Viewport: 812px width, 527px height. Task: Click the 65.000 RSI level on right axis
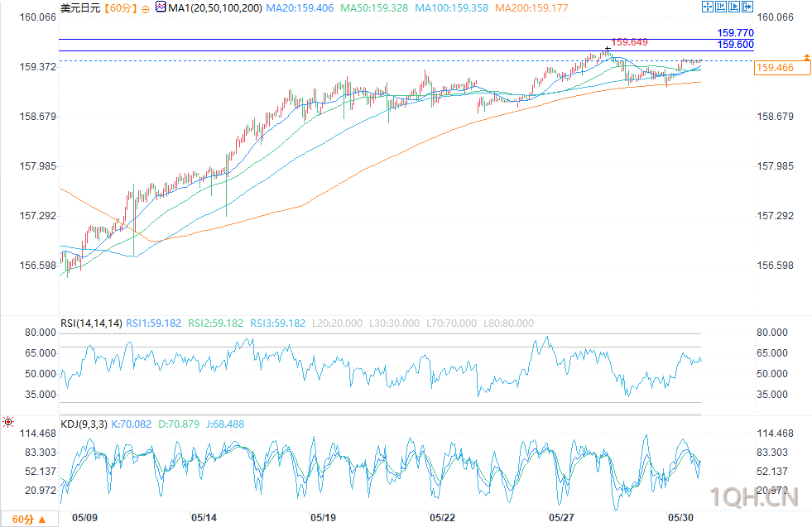772,353
